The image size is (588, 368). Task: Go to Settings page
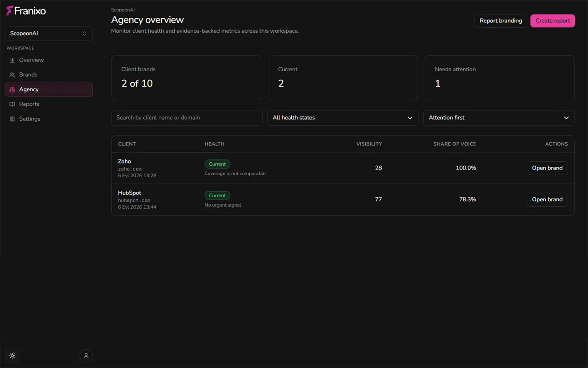pyautogui.click(x=49, y=119)
